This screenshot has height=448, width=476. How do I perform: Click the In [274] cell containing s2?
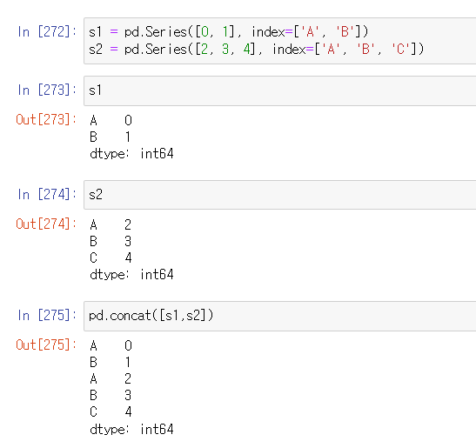280,195
